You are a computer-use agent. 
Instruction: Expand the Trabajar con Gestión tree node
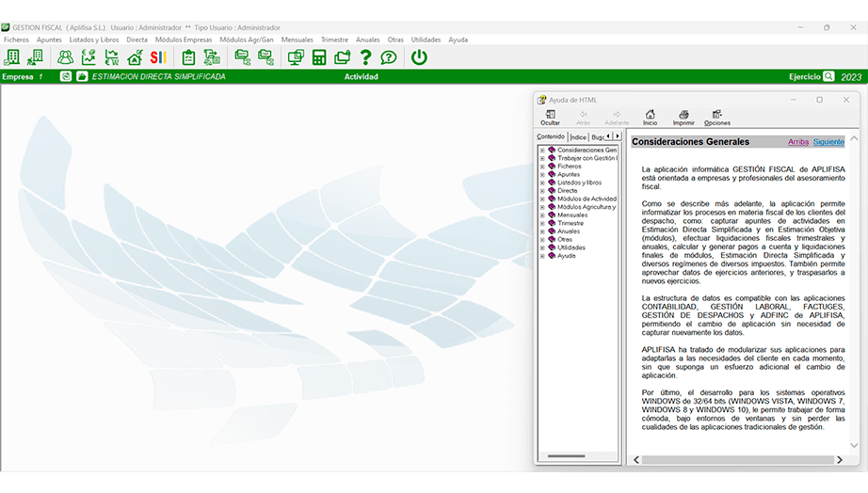tap(542, 158)
